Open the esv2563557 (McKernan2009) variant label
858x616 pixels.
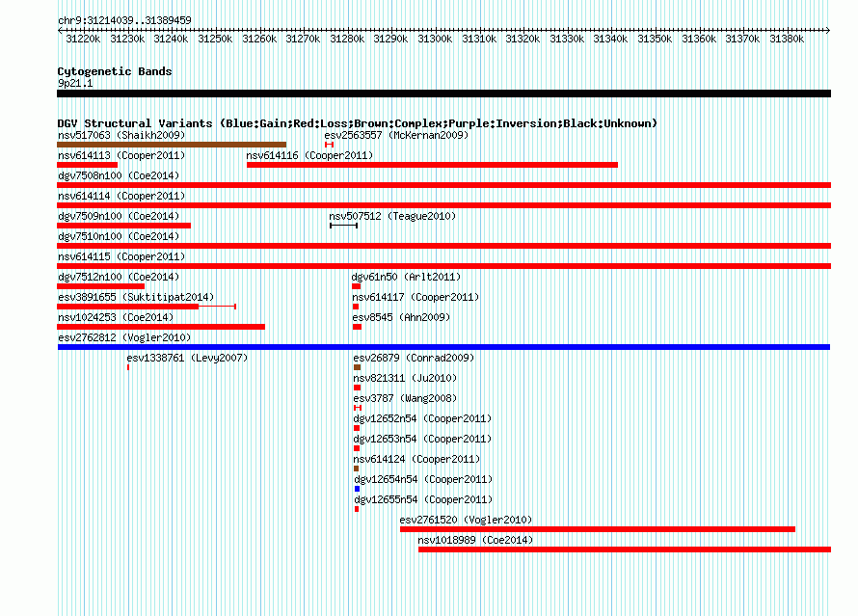396,135
